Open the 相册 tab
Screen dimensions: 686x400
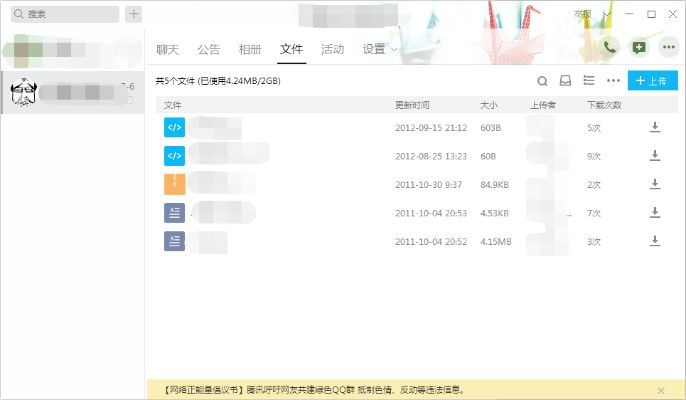coord(250,49)
